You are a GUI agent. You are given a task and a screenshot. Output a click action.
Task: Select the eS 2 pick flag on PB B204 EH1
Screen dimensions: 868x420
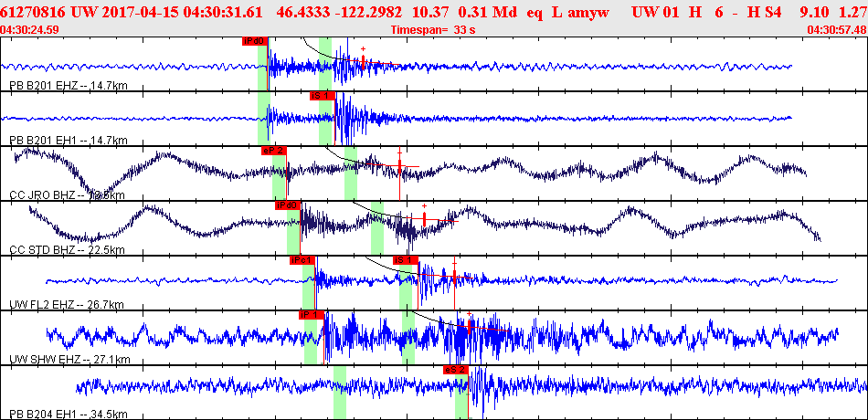pyautogui.click(x=456, y=370)
